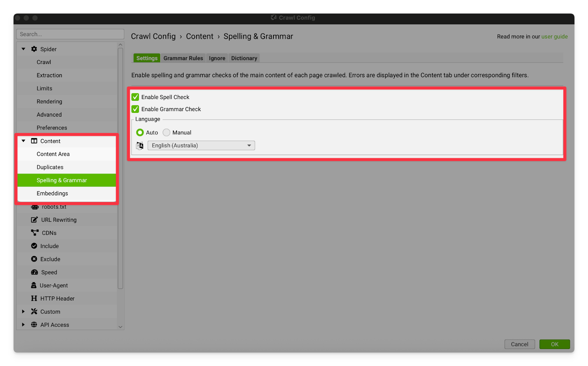The image size is (588, 366).
Task: Click the User-Agent icon in sidebar
Action: (34, 285)
